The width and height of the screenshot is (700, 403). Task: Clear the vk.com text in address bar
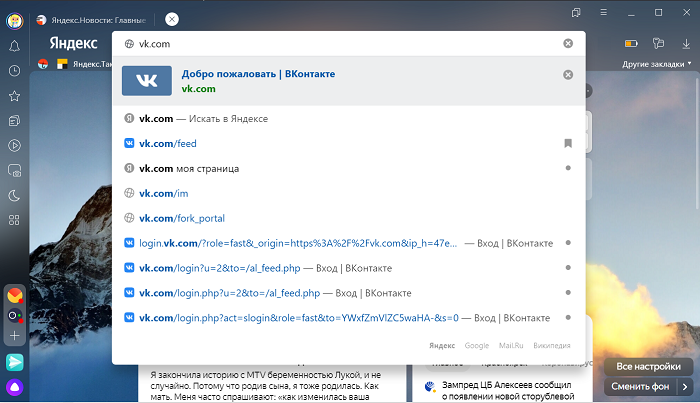pos(568,43)
